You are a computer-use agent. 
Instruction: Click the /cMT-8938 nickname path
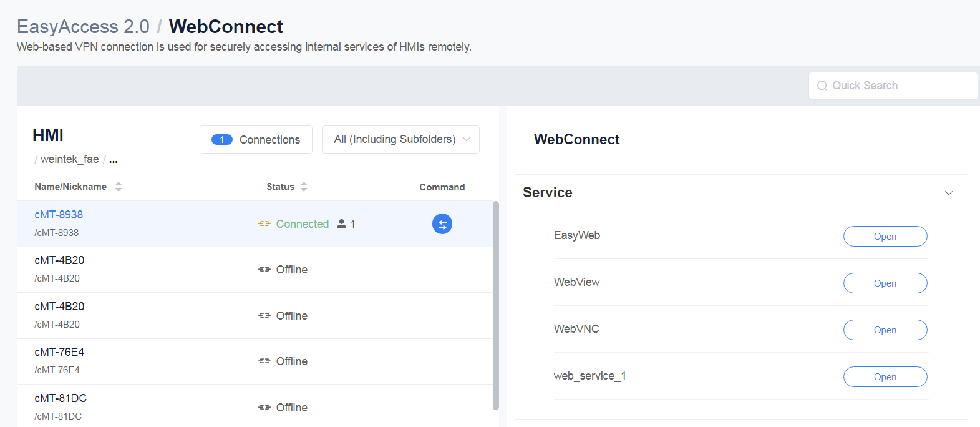coord(57,233)
